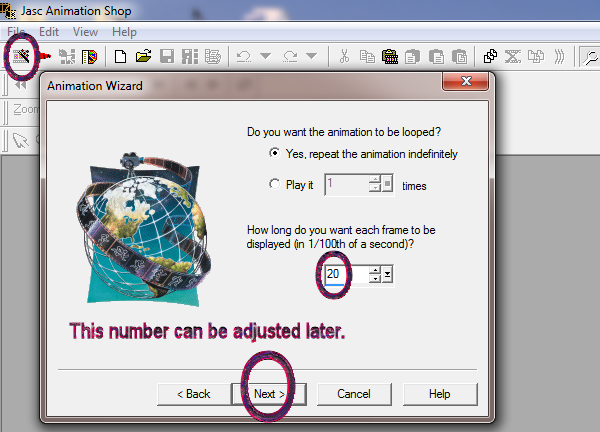This screenshot has width=600, height=432.
Task: Click the Cancel button
Action: coord(354,394)
